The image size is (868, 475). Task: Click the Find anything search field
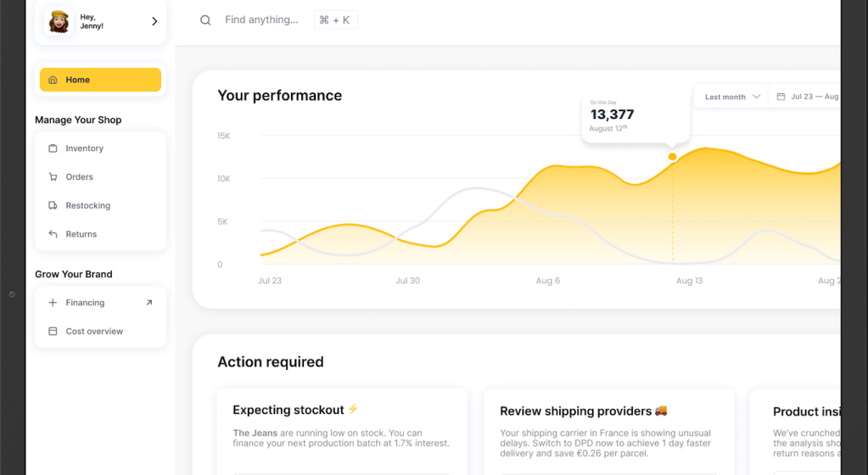pyautogui.click(x=261, y=20)
